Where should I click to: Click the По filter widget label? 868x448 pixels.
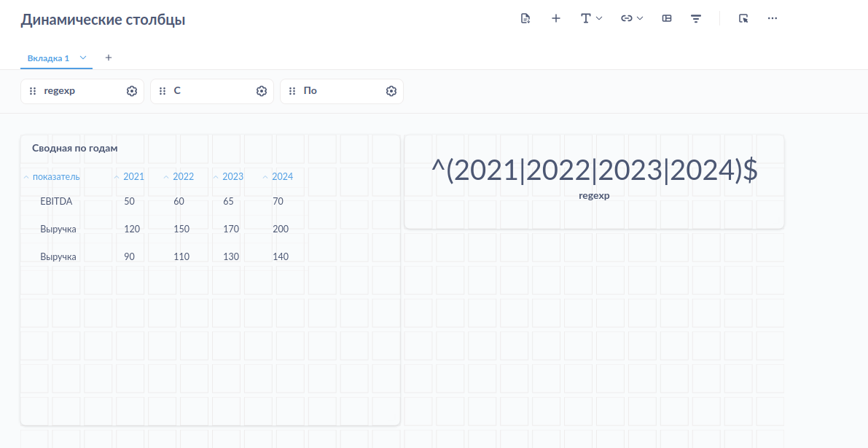[310, 91]
